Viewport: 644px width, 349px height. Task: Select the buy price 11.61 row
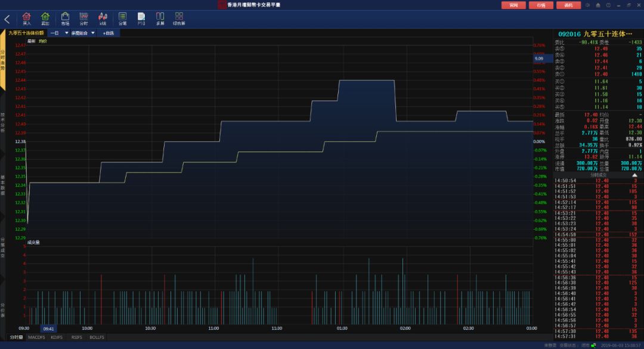point(598,88)
